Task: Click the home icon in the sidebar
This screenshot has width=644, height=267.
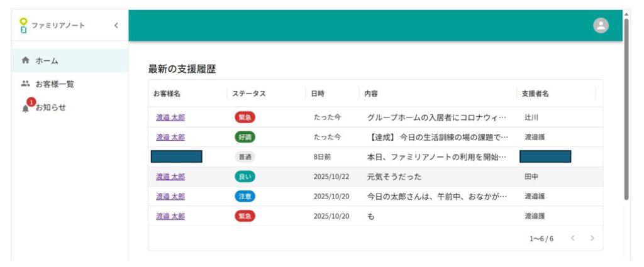Action: pos(25,61)
